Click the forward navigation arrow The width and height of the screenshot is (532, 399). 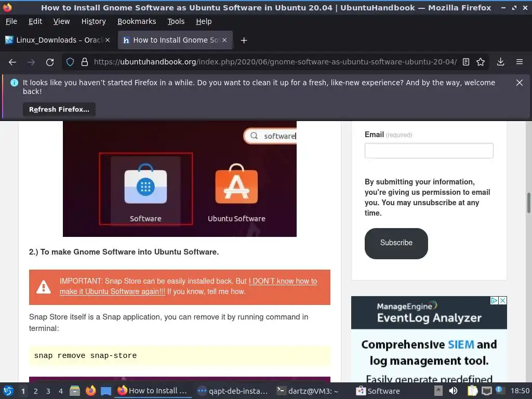[31, 62]
